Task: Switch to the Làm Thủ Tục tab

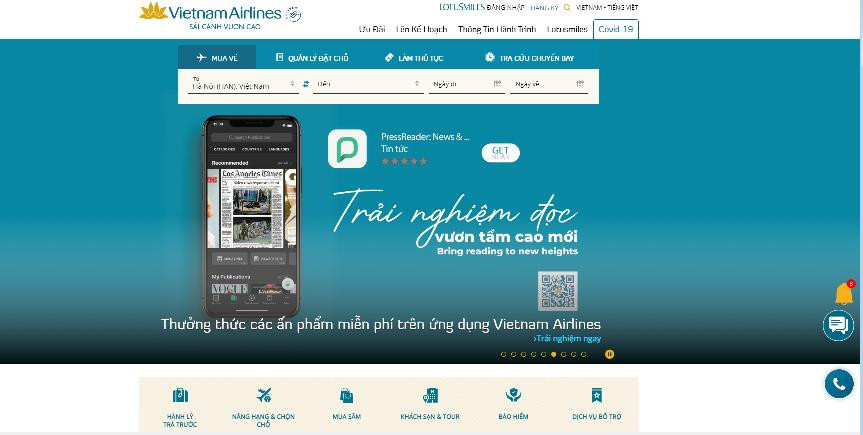Action: point(413,57)
